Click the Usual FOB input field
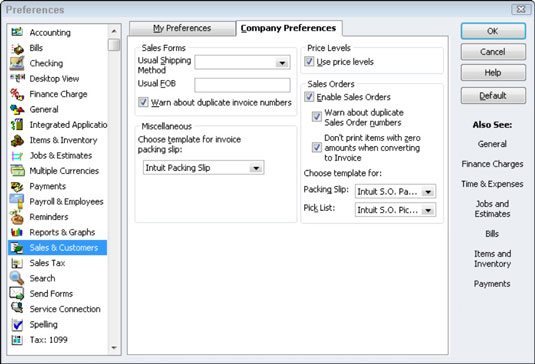The image size is (535, 364). point(242,85)
